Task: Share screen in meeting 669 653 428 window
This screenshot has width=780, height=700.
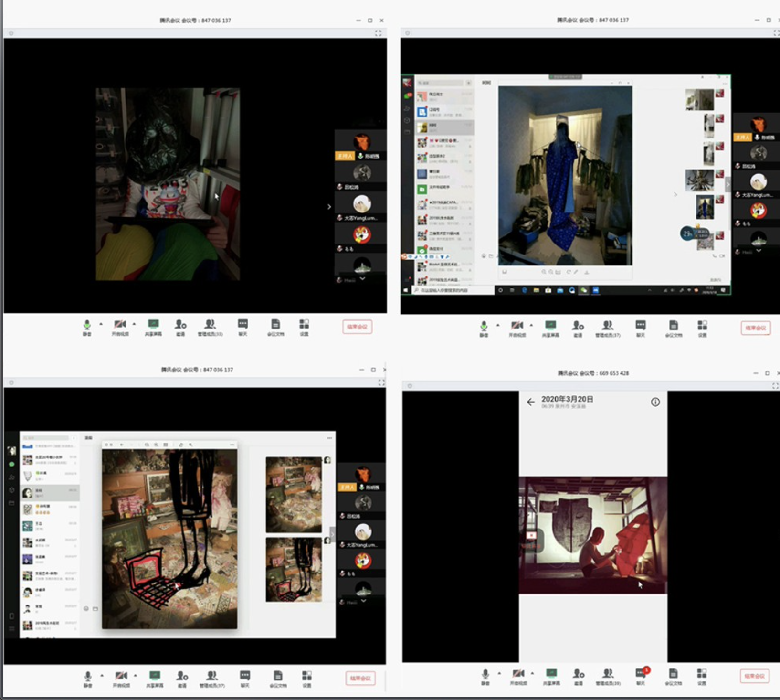Action: [551, 677]
